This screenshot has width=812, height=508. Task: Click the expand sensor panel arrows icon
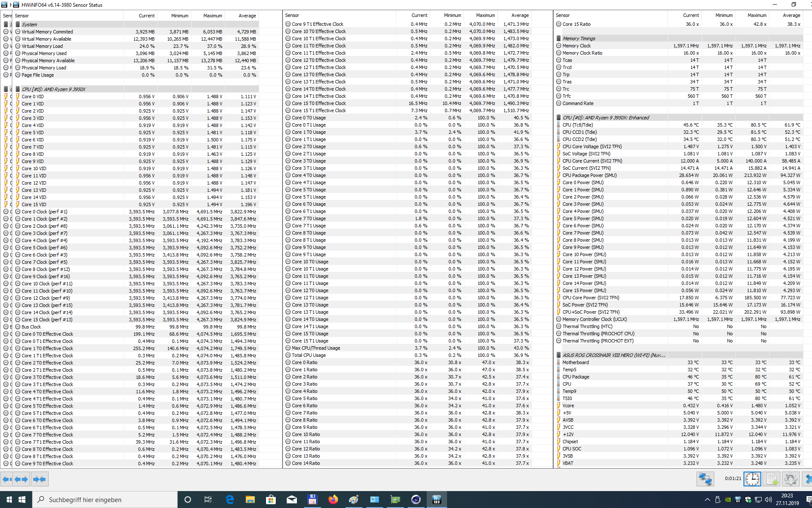click(x=21, y=479)
